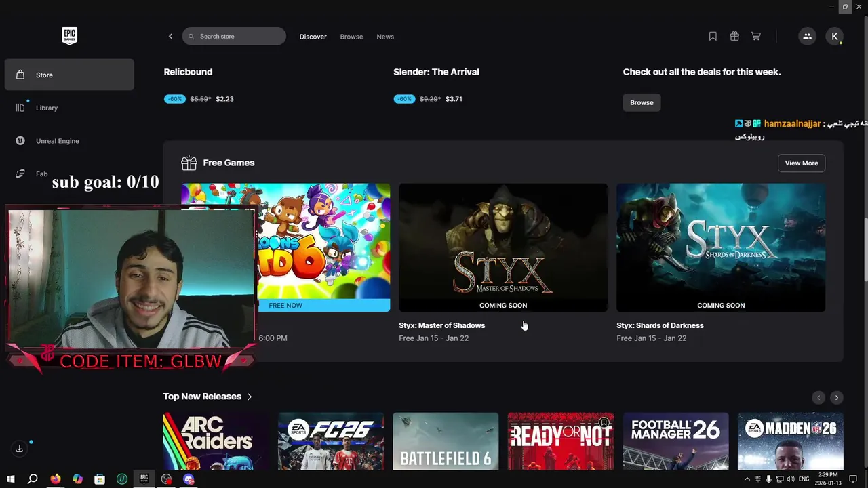
Task: Expand the Top New Releases chevron
Action: (x=250, y=396)
